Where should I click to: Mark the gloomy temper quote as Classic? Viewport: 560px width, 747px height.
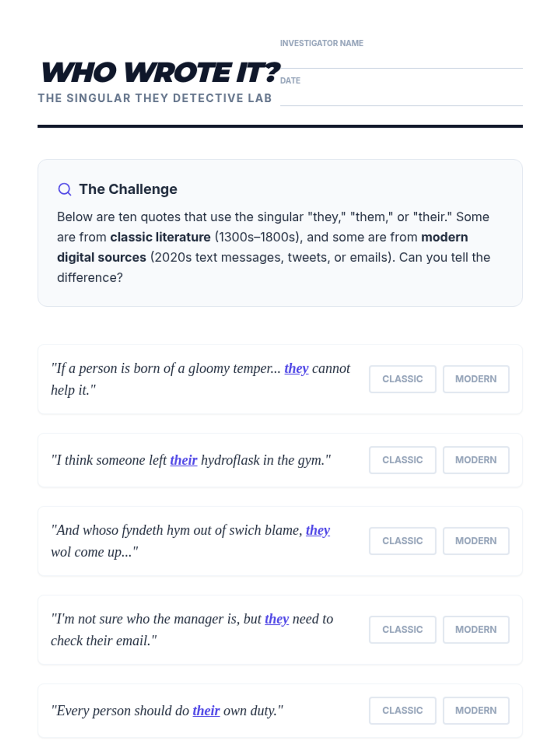[402, 379]
